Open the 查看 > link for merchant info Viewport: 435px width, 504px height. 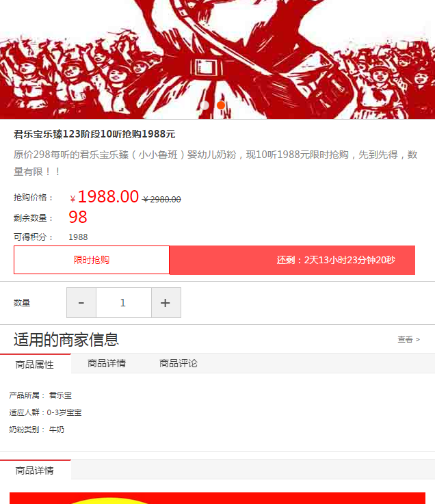(x=408, y=339)
